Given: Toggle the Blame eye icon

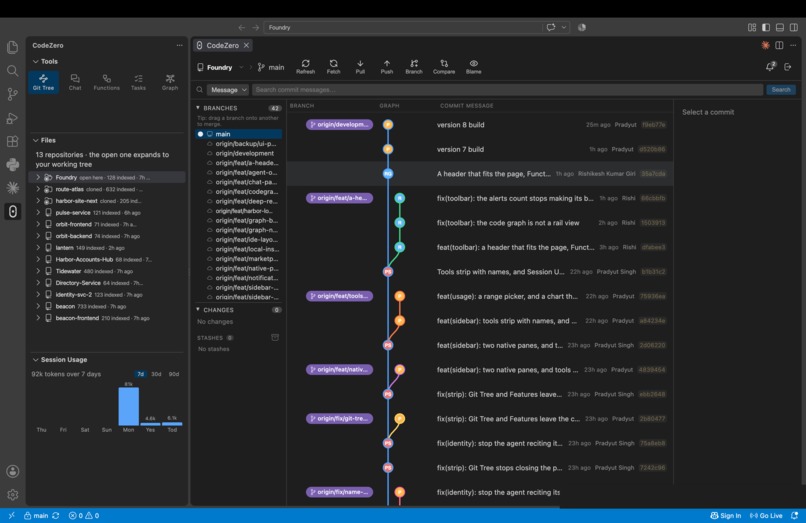Looking at the screenshot, I should tap(473, 66).
